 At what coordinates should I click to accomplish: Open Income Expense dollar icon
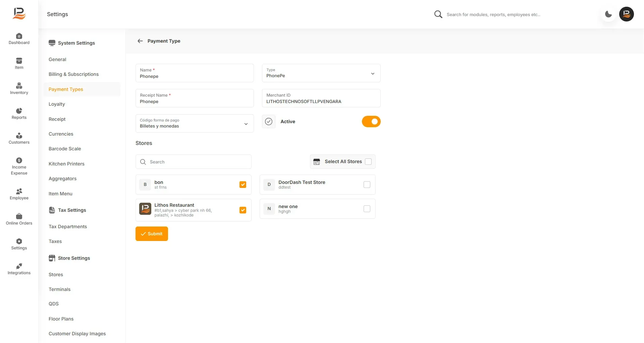point(19,160)
